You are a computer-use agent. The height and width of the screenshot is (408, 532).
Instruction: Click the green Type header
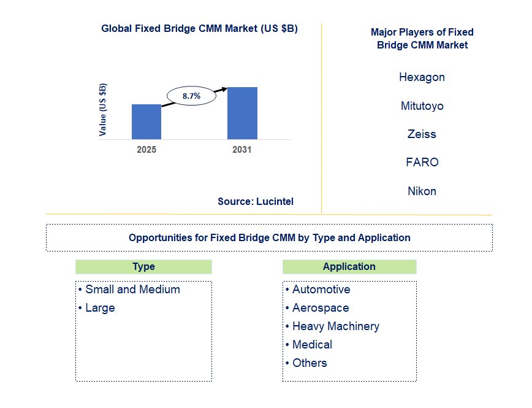pyautogui.click(x=143, y=267)
